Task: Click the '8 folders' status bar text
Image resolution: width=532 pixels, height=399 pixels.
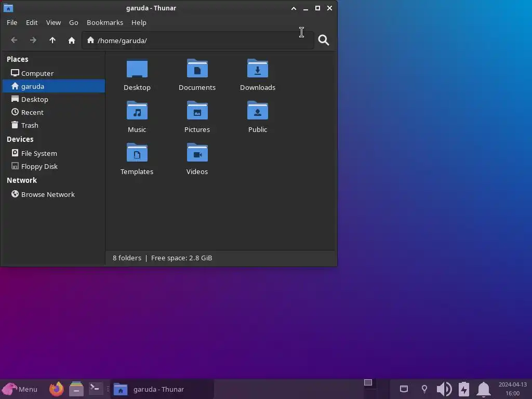Action: [127, 258]
